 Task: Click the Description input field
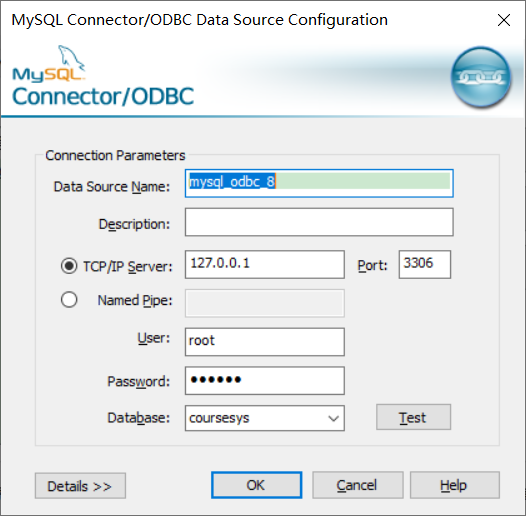[319, 222]
